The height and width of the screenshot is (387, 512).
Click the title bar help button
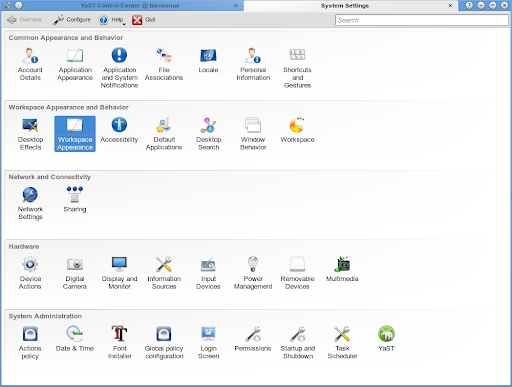(469, 5)
